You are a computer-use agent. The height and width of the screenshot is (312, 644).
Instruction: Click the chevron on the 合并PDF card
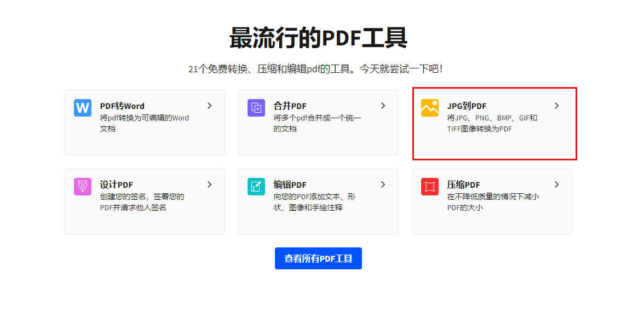(x=383, y=106)
